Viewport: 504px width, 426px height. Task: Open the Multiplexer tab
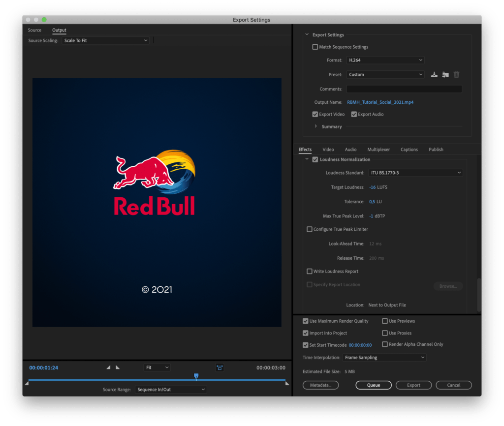click(x=378, y=150)
